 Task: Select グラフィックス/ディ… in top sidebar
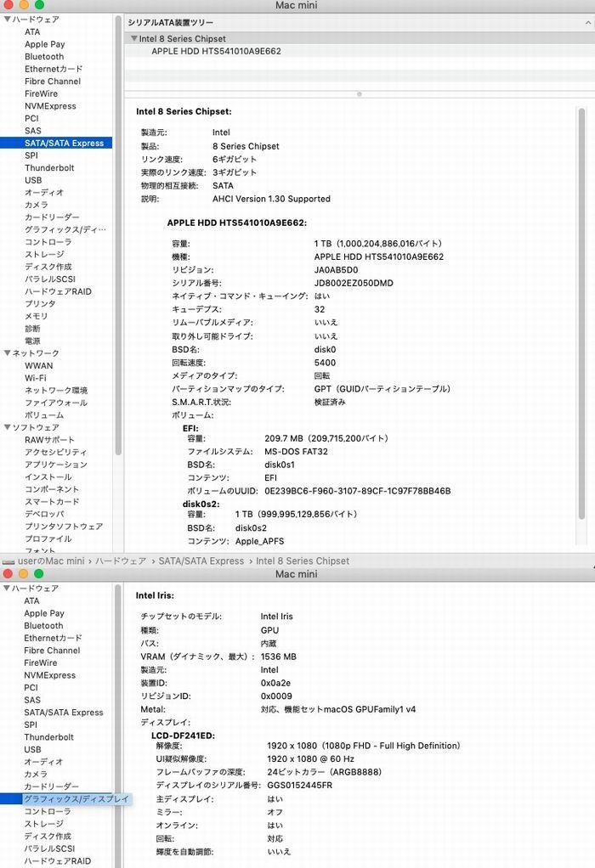[65, 229]
